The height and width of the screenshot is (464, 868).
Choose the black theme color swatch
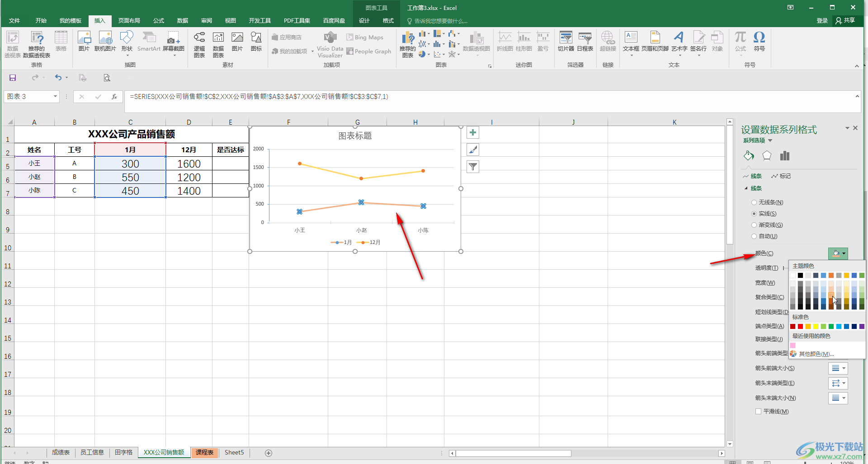(x=800, y=276)
